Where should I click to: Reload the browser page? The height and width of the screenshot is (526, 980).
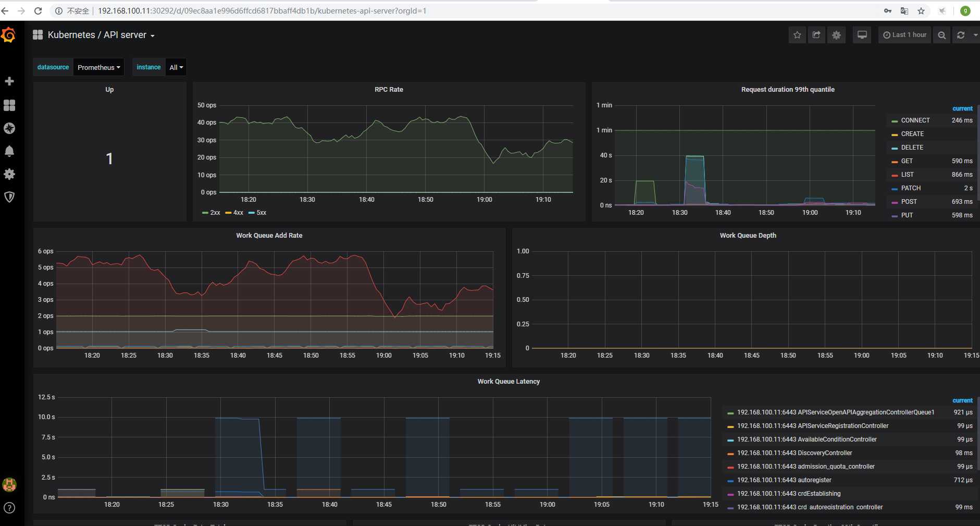tap(38, 10)
